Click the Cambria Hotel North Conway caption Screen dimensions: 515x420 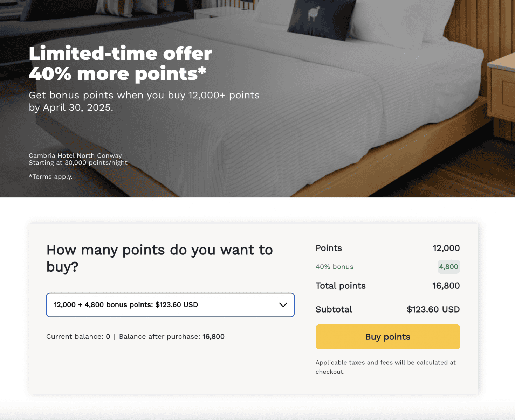click(x=75, y=155)
